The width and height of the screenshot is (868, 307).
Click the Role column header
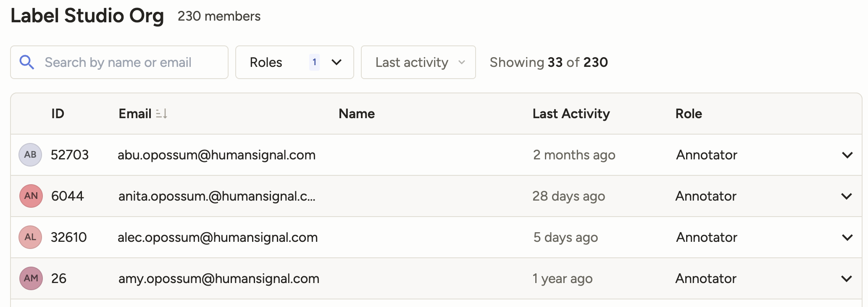click(689, 114)
